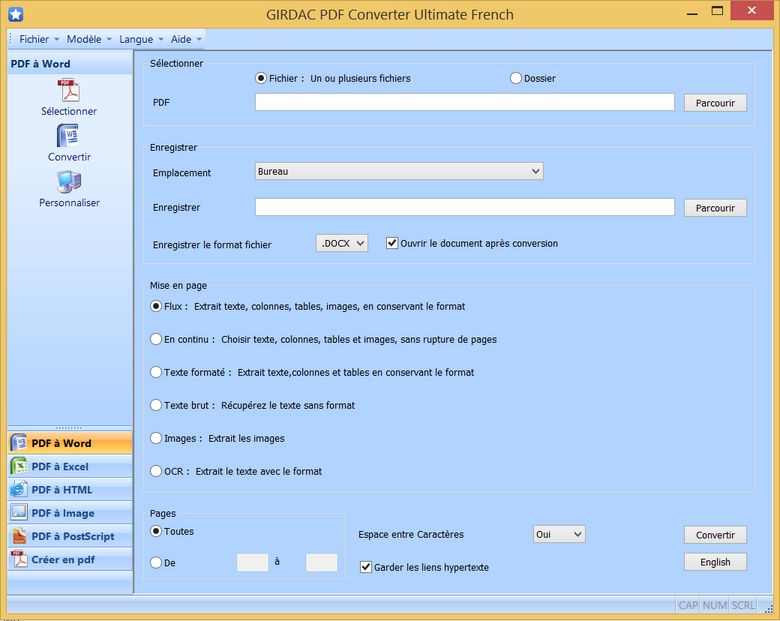
Task: Click the window resize grip in status bar
Action: tap(769, 608)
